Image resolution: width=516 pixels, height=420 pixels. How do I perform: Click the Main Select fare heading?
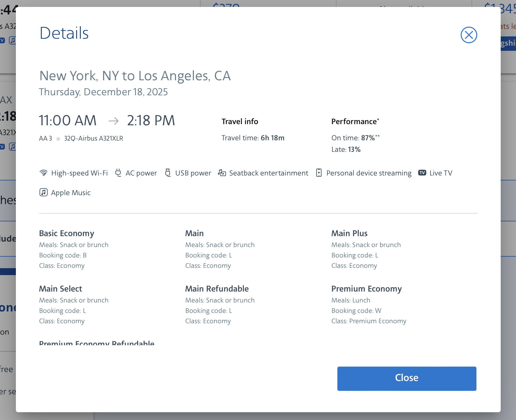point(61,289)
